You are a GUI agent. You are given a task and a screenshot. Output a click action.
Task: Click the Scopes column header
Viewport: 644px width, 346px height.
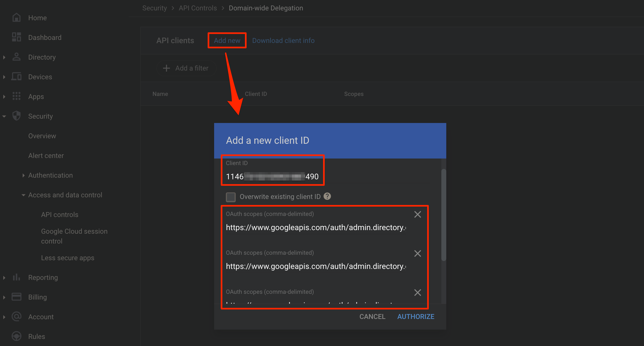click(354, 94)
